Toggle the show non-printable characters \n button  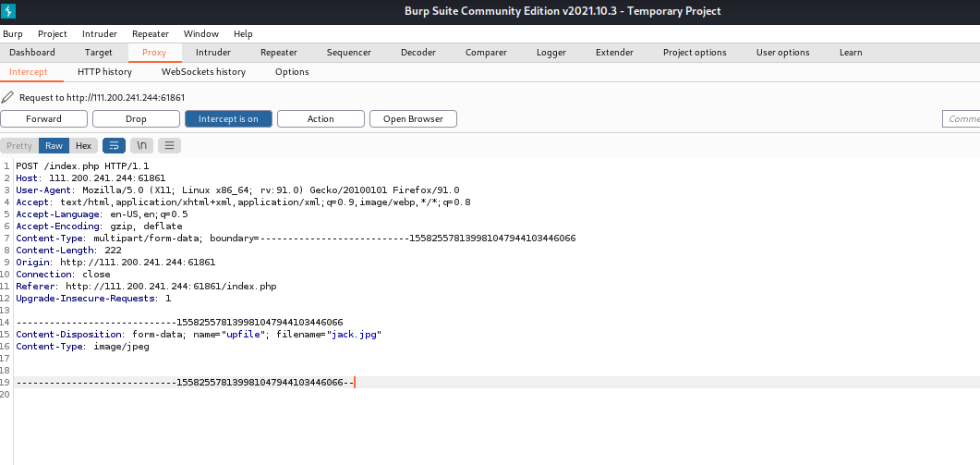click(x=142, y=146)
